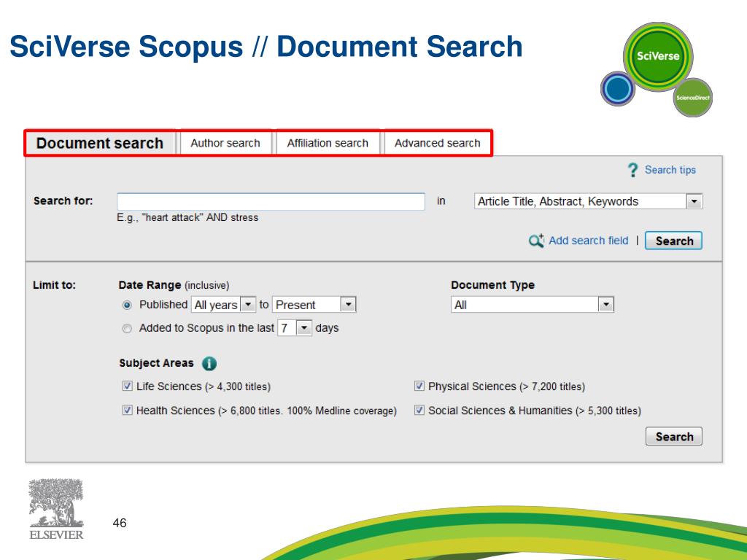Click the Date Range (inclusive) heading
747x560 pixels.
[174, 285]
